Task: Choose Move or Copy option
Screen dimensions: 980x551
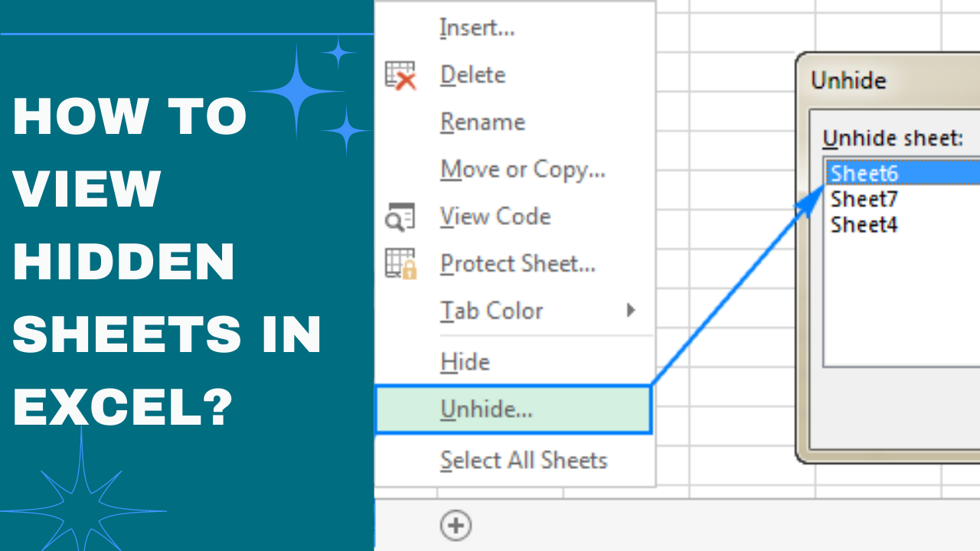Action: point(523,169)
